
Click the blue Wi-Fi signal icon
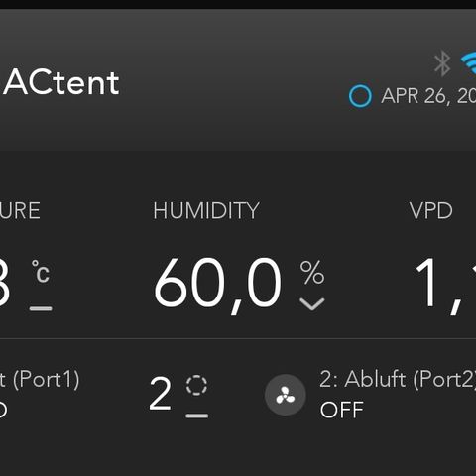(x=469, y=62)
